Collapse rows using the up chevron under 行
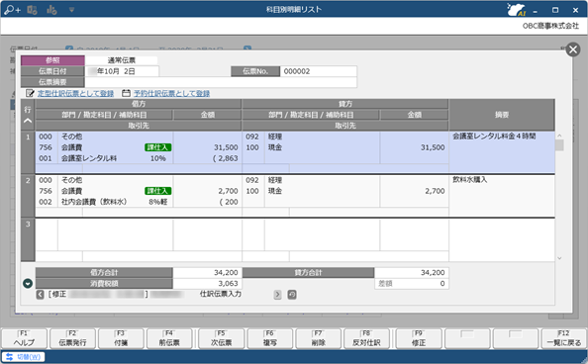The image size is (588, 364). 28,121
